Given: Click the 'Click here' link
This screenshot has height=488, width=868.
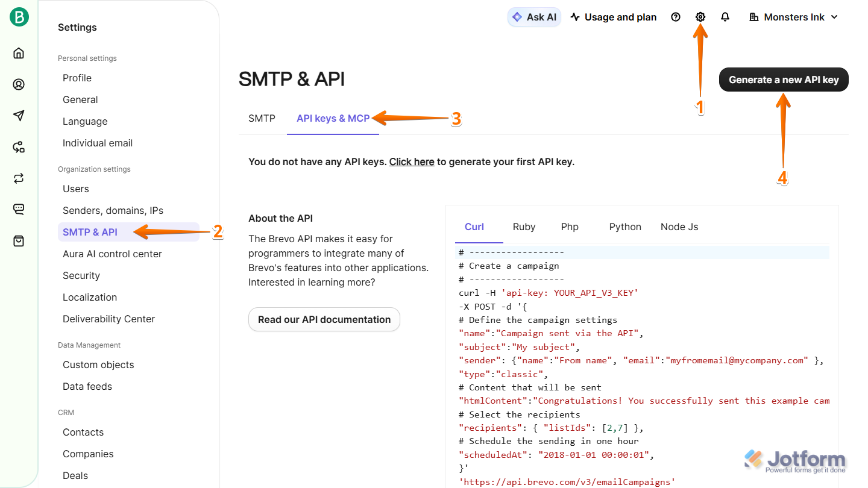Looking at the screenshot, I should [412, 161].
